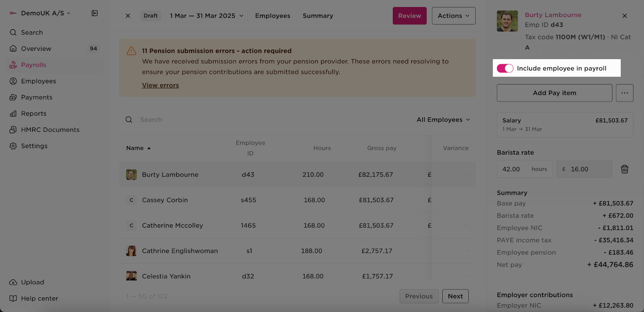
Task: Open the Actions dropdown menu
Action: point(454,16)
